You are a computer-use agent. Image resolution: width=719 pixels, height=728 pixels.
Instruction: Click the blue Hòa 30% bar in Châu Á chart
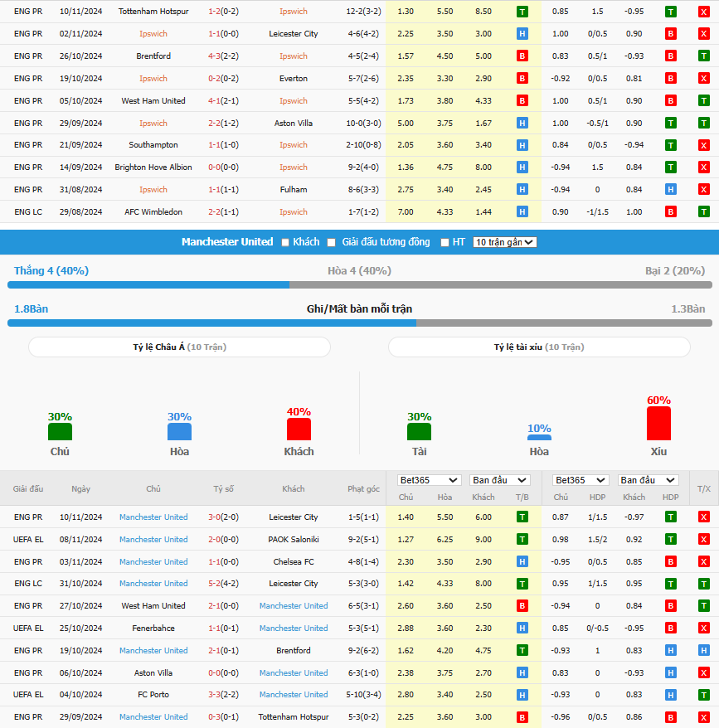pyautogui.click(x=179, y=431)
